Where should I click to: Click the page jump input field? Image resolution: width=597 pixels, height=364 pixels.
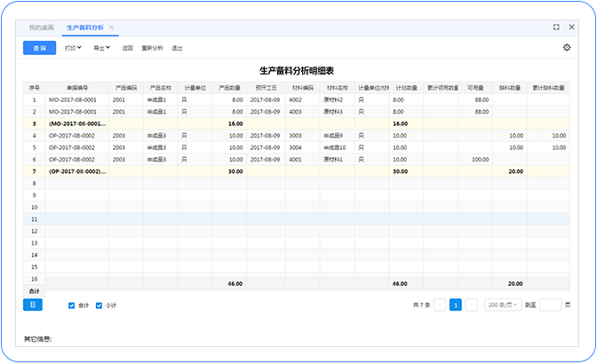pos(550,305)
